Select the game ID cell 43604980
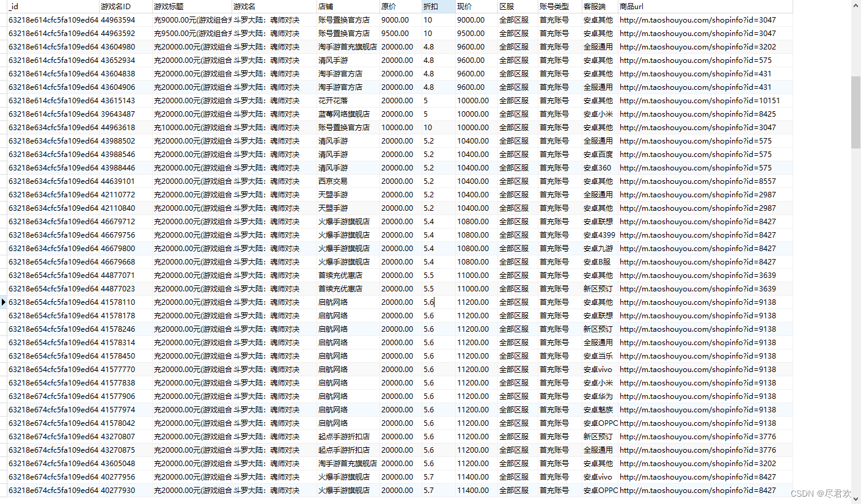 (x=125, y=47)
